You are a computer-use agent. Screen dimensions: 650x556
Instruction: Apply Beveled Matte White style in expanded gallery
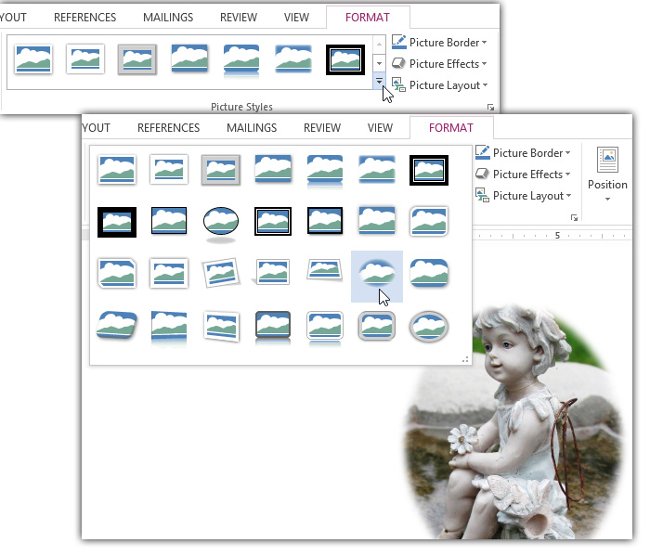click(x=169, y=169)
